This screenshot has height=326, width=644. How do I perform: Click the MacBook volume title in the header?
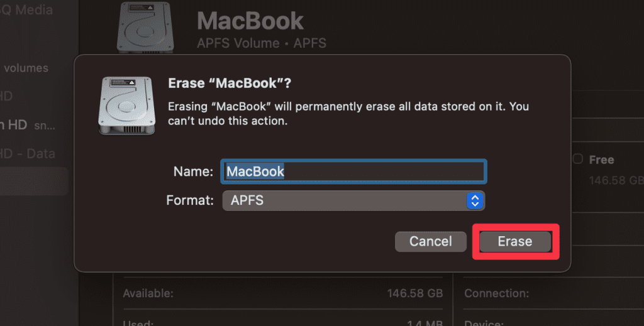250,21
